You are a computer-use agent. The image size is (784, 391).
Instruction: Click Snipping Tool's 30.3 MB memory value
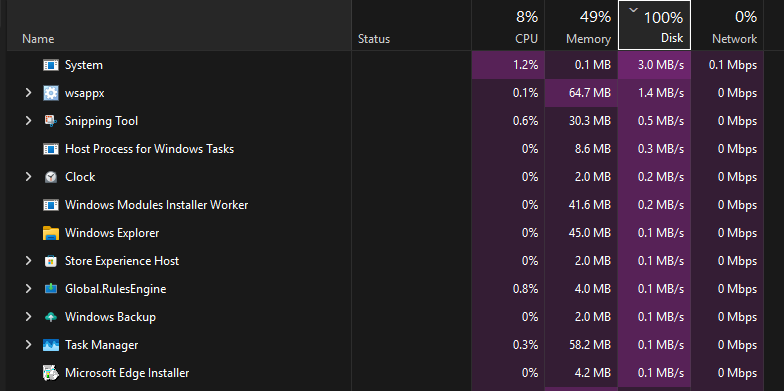590,121
